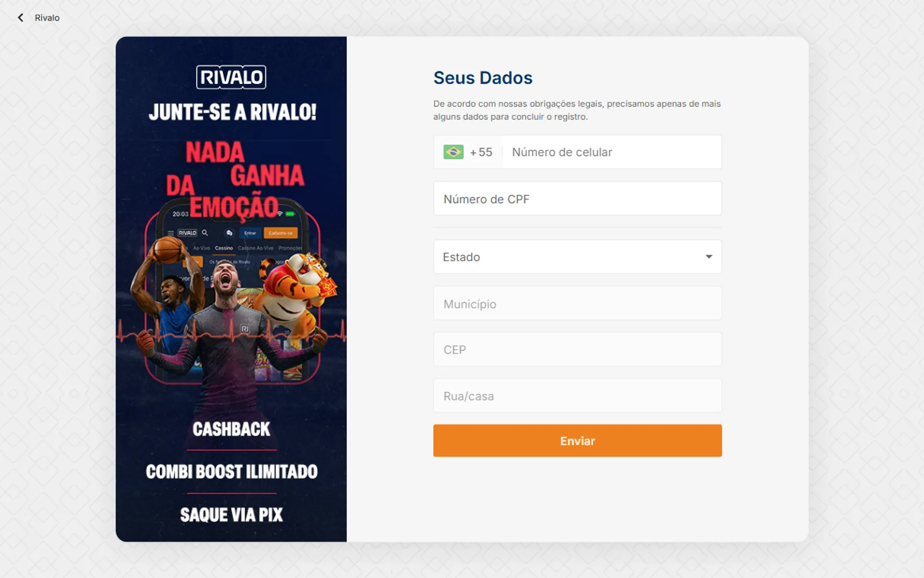The height and width of the screenshot is (578, 924).
Task: Click the back arrow next to Rivalo
Action: (20, 18)
